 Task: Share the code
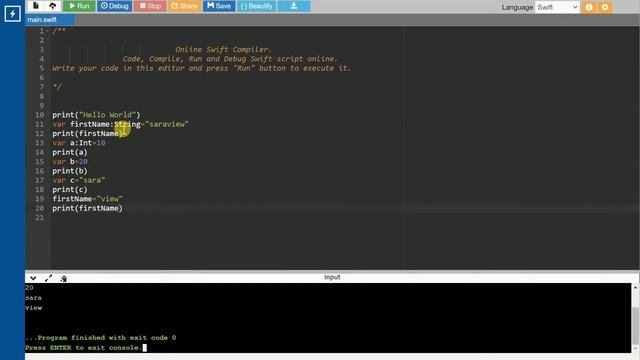(184, 6)
